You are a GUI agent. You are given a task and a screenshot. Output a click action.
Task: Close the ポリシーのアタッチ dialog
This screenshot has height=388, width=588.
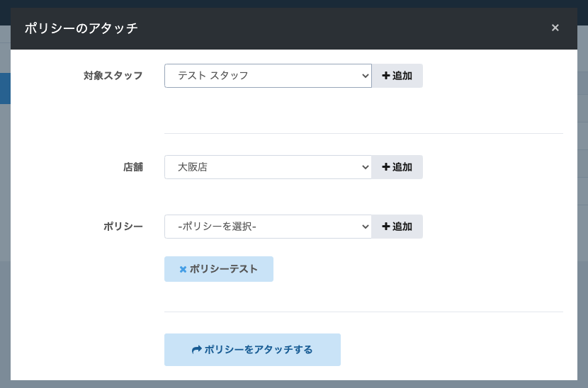(555, 28)
